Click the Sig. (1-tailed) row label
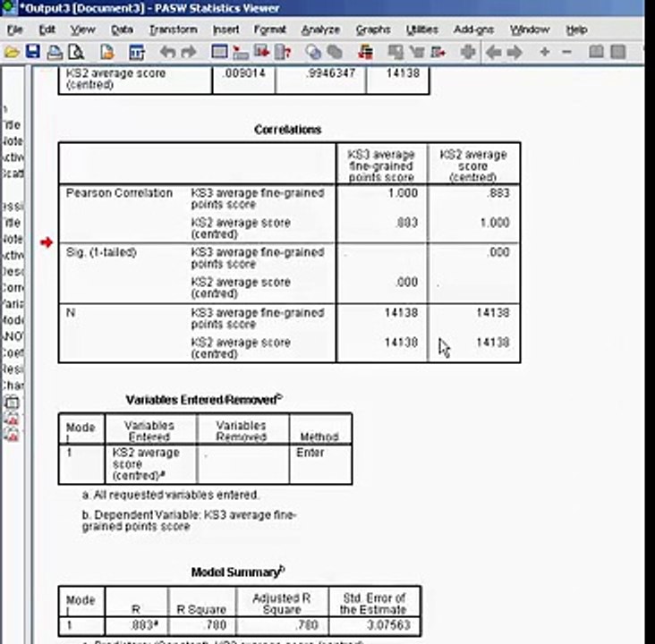 pos(101,252)
